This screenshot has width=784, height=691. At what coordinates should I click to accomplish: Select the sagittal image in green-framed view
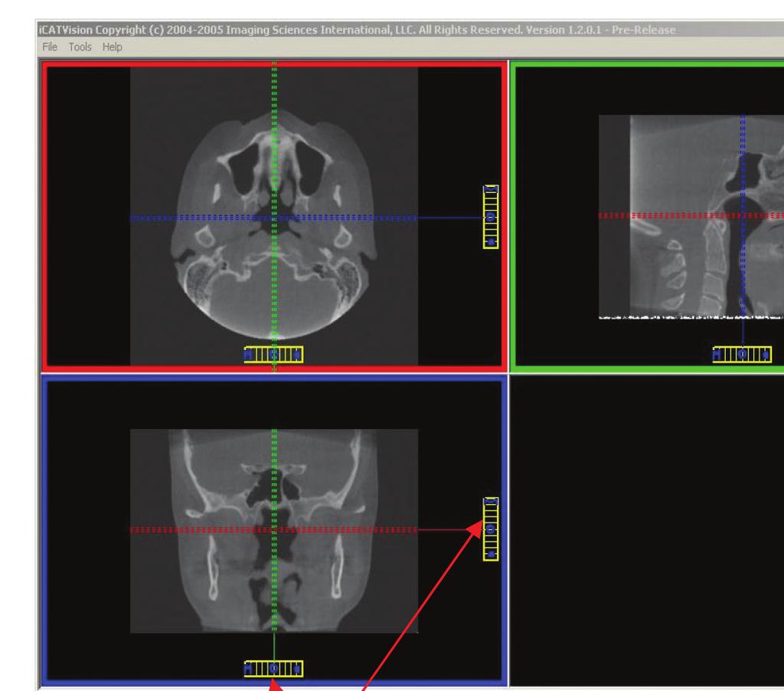(x=691, y=217)
